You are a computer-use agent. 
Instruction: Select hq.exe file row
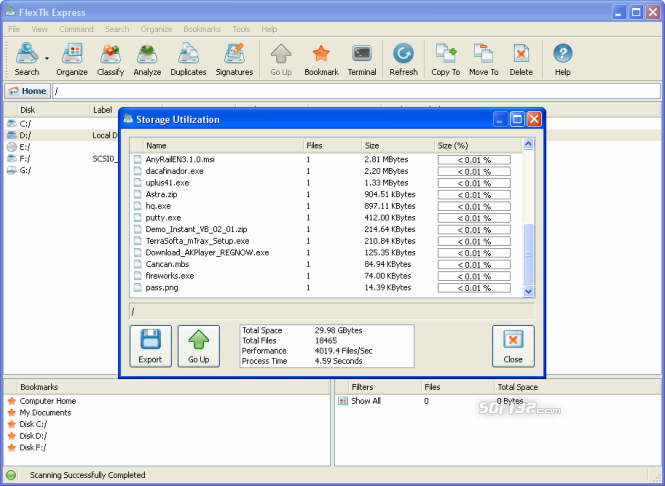click(326, 206)
